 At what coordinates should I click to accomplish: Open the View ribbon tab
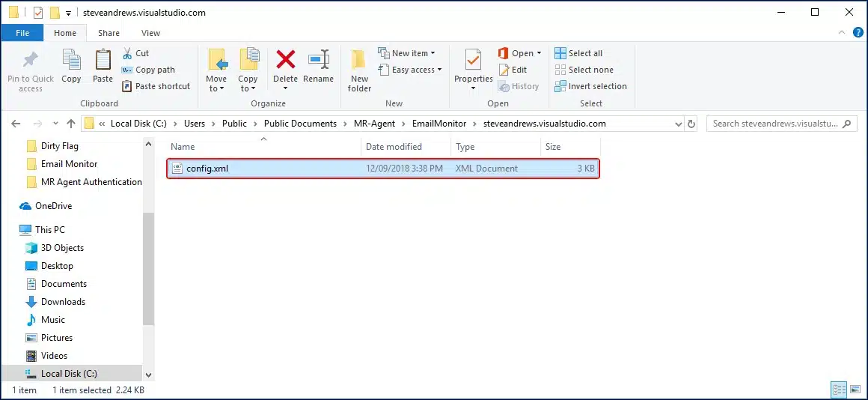tap(150, 33)
